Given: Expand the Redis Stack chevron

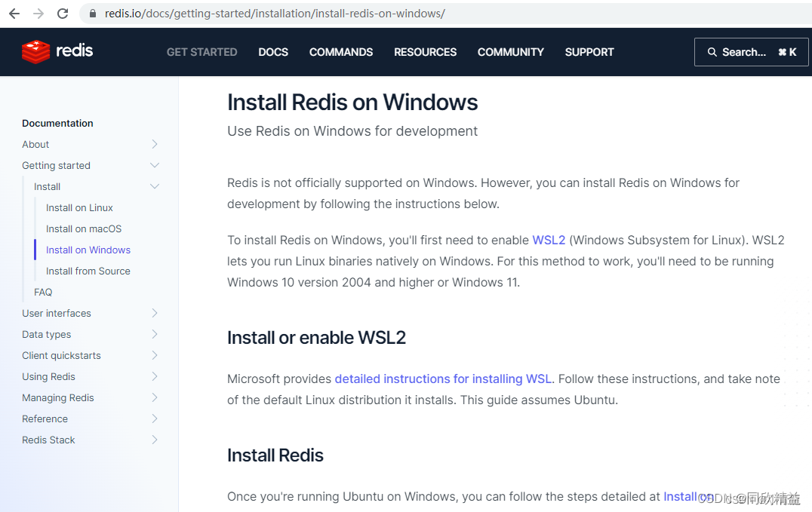Looking at the screenshot, I should [x=154, y=440].
